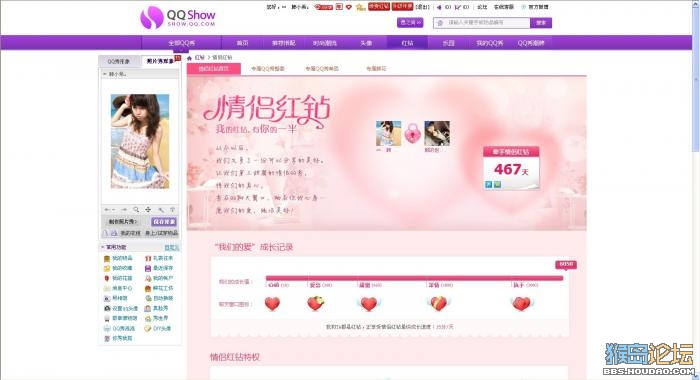Click the winged heart icon under the 浓情 level

pos(438,304)
